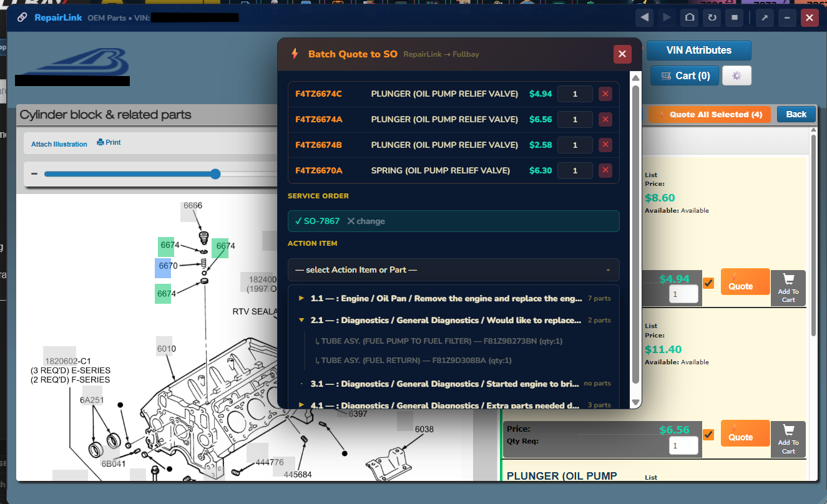
Task: Stop loading with the square stop icon
Action: (734, 17)
